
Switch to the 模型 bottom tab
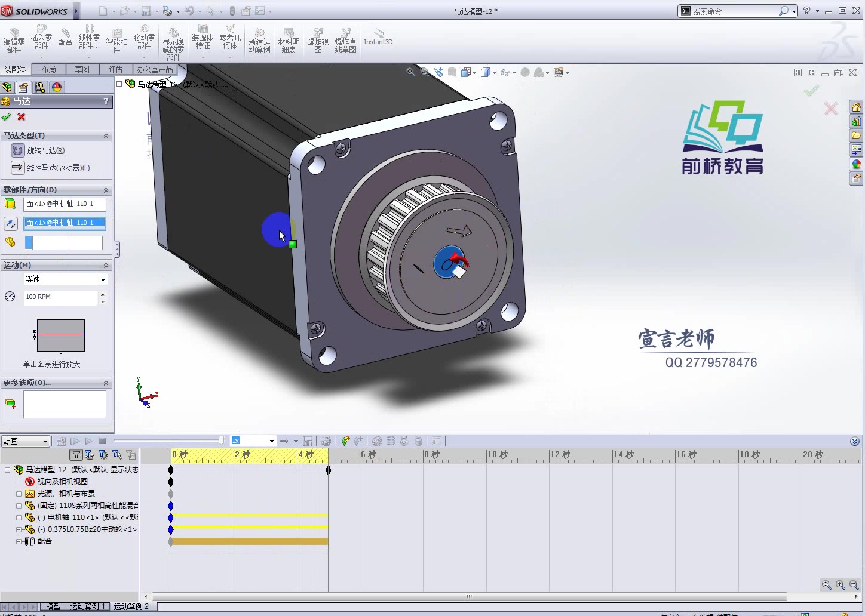pyautogui.click(x=54, y=606)
